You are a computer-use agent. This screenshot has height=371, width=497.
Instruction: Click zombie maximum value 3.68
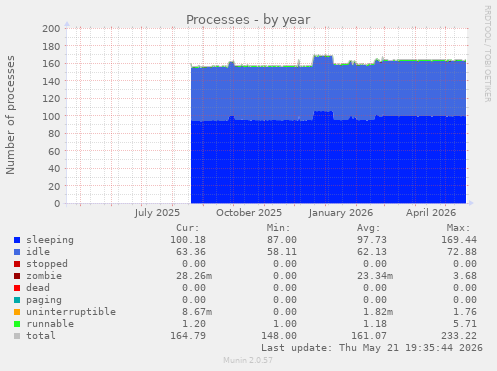pyautogui.click(x=465, y=276)
